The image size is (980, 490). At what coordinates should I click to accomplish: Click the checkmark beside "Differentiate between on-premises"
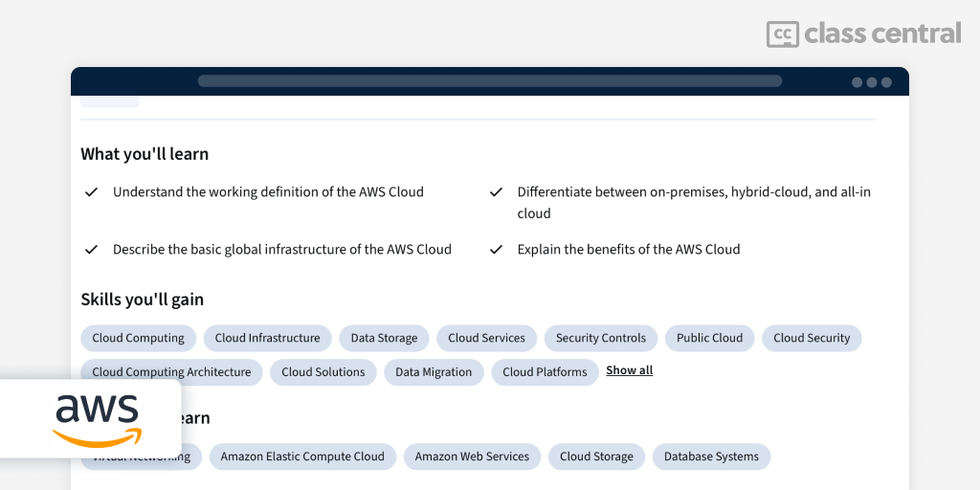496,192
